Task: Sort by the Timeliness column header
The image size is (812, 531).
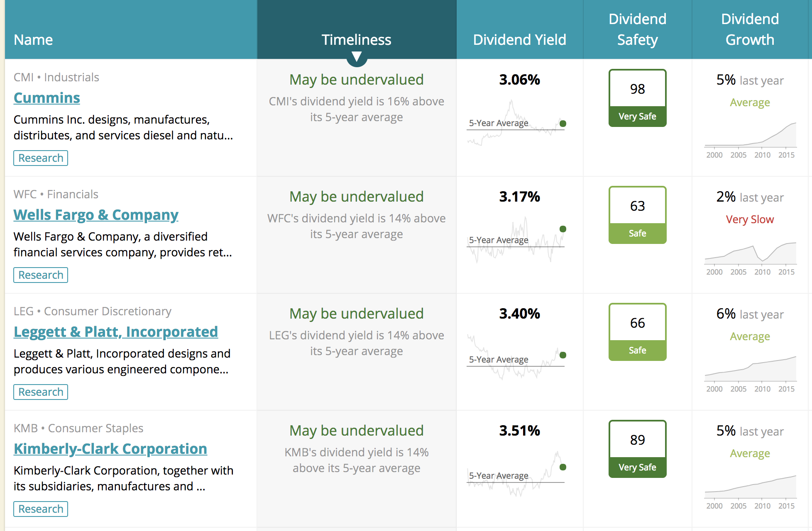Action: pyautogui.click(x=356, y=39)
